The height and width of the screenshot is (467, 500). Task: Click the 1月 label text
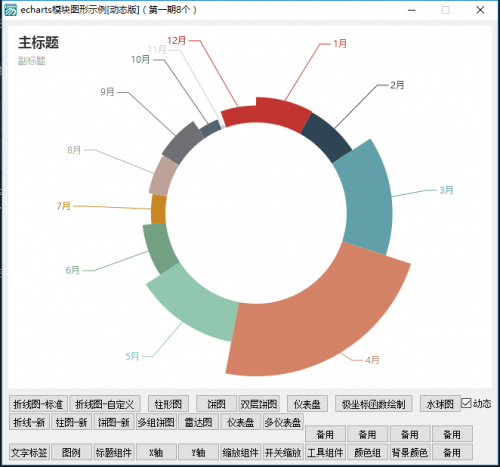pyautogui.click(x=340, y=43)
